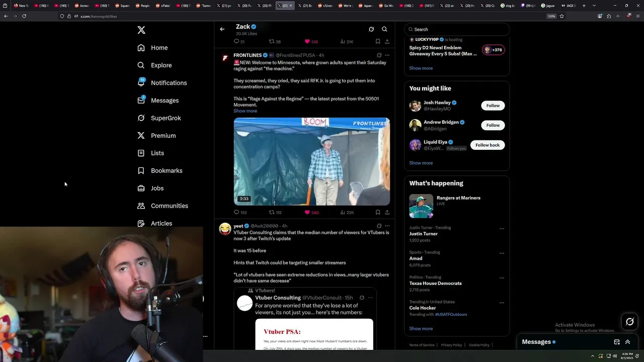
Task: Click the Grok icon on FRONTLINES post
Action: (379, 55)
